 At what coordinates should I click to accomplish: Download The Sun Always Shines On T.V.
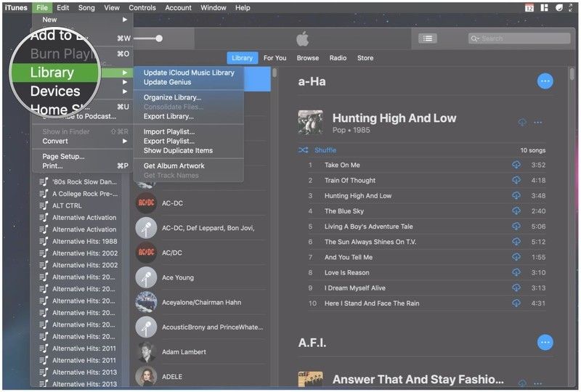pos(516,242)
